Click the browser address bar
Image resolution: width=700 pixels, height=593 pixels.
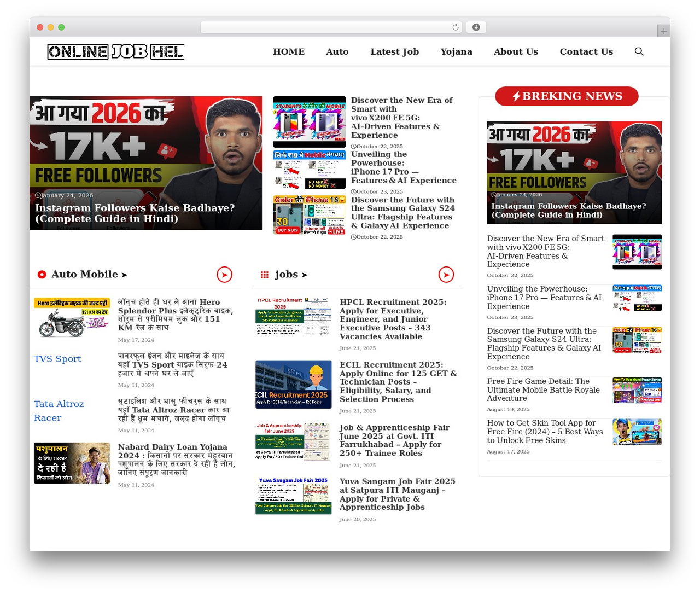331,27
